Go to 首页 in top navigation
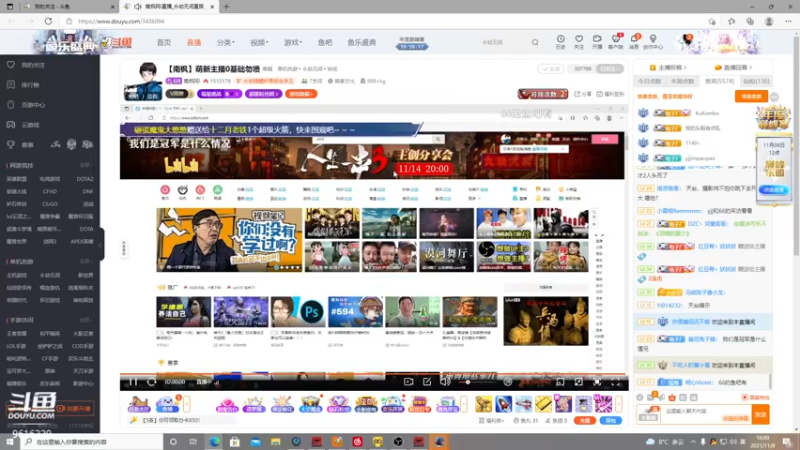 pyautogui.click(x=164, y=42)
